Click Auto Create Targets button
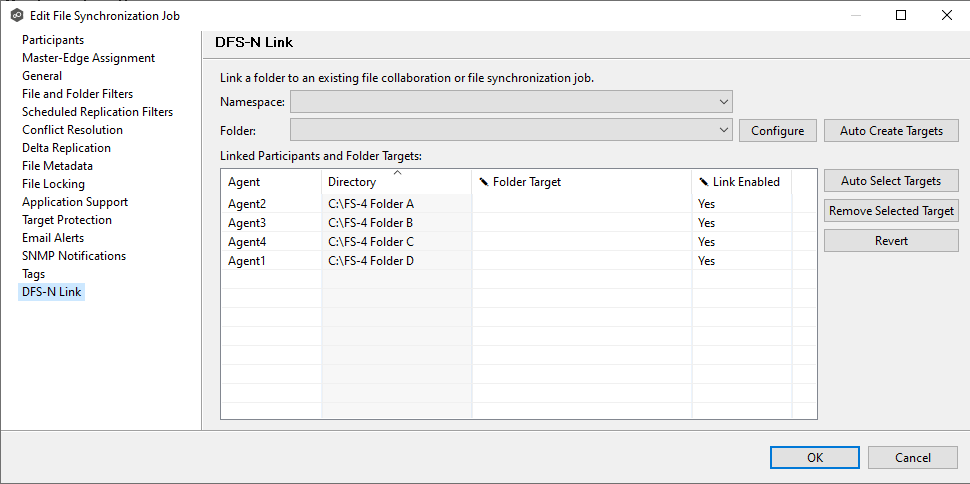 tap(890, 131)
